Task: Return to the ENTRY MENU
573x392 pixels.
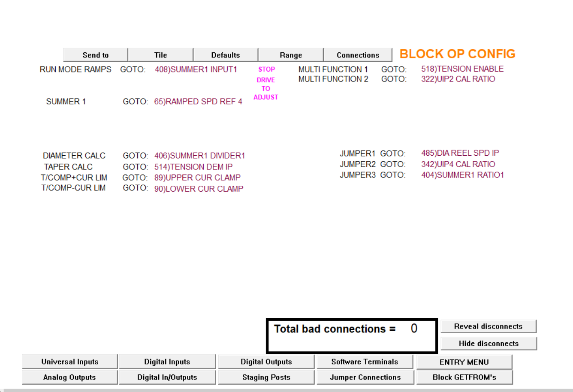Action: coord(464,362)
